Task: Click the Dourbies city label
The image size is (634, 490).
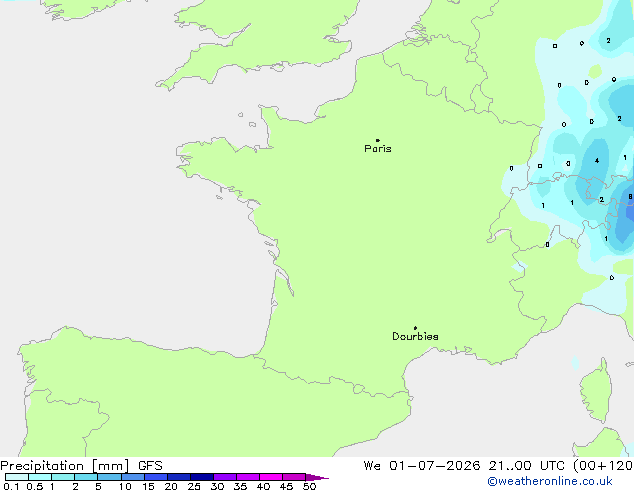Action: (x=415, y=336)
